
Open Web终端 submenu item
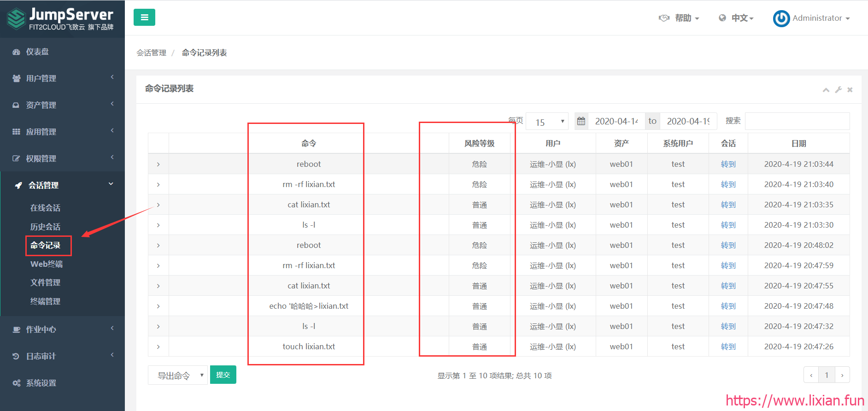tap(47, 264)
